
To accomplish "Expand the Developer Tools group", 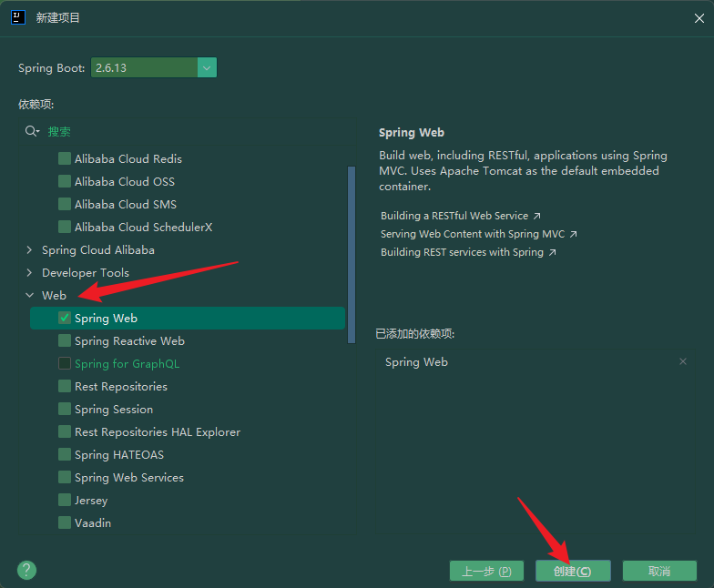I will pos(29,273).
